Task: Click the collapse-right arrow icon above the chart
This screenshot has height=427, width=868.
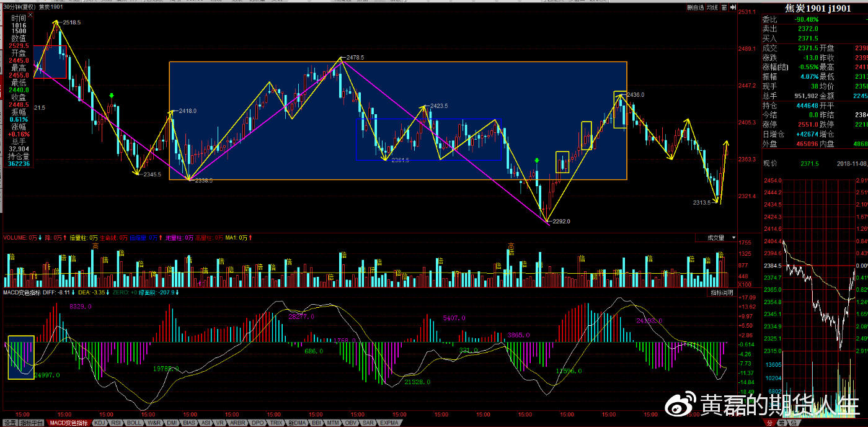Action: [732, 8]
